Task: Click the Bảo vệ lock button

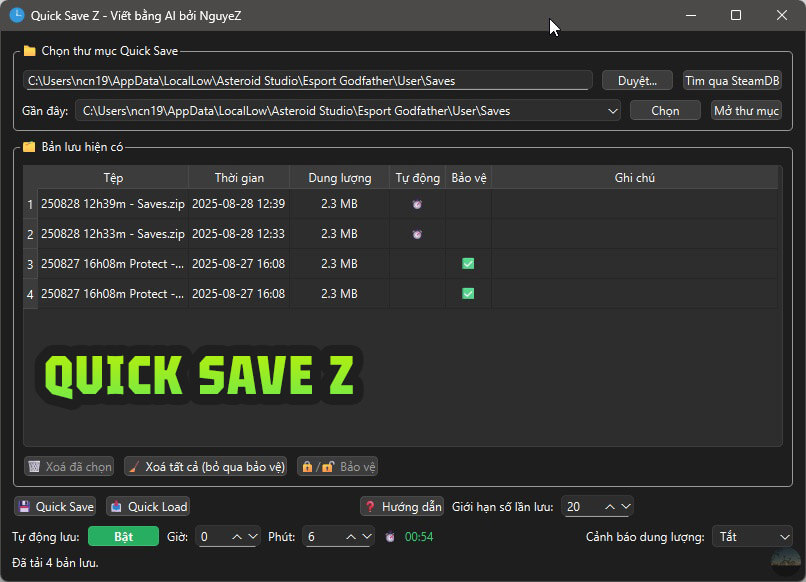Action: (x=338, y=467)
